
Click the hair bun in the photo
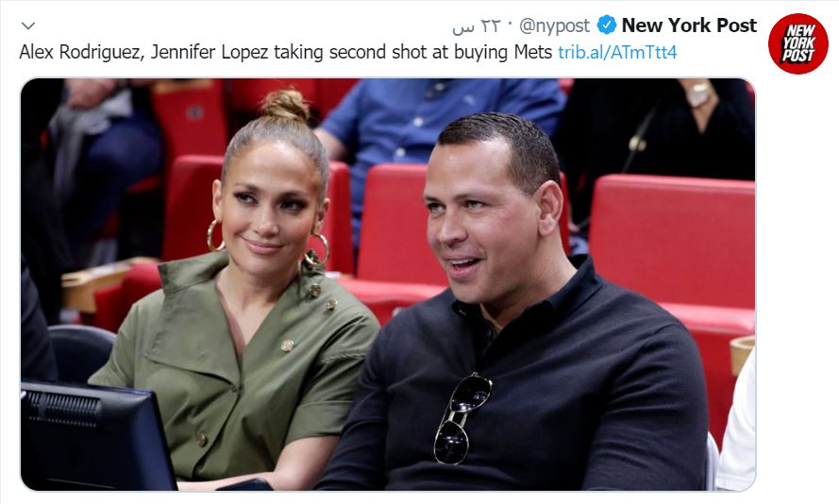coord(285,106)
